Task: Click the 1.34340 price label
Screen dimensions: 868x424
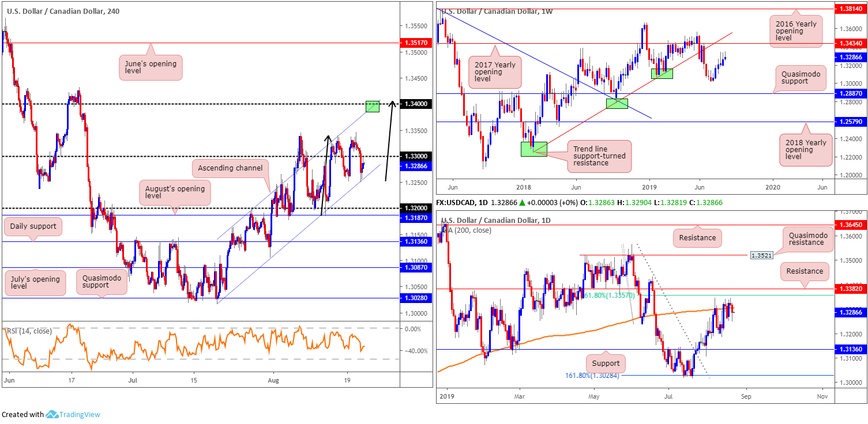Action: click(851, 43)
